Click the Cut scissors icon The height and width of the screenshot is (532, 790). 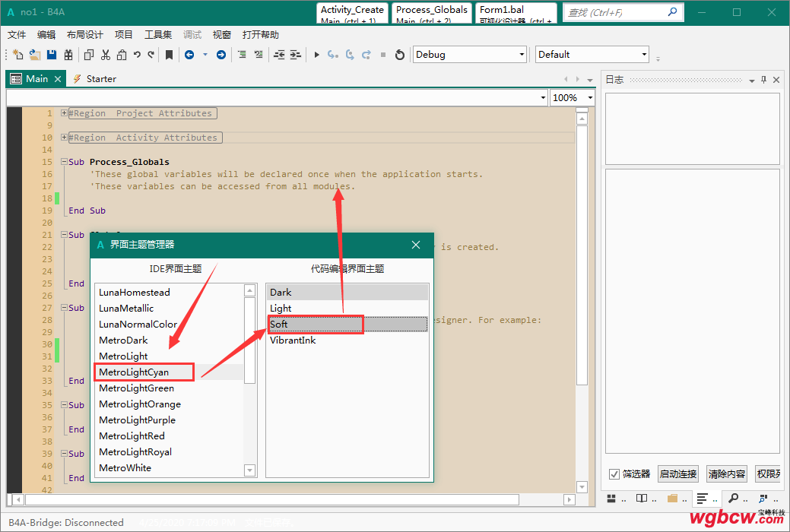tap(105, 55)
